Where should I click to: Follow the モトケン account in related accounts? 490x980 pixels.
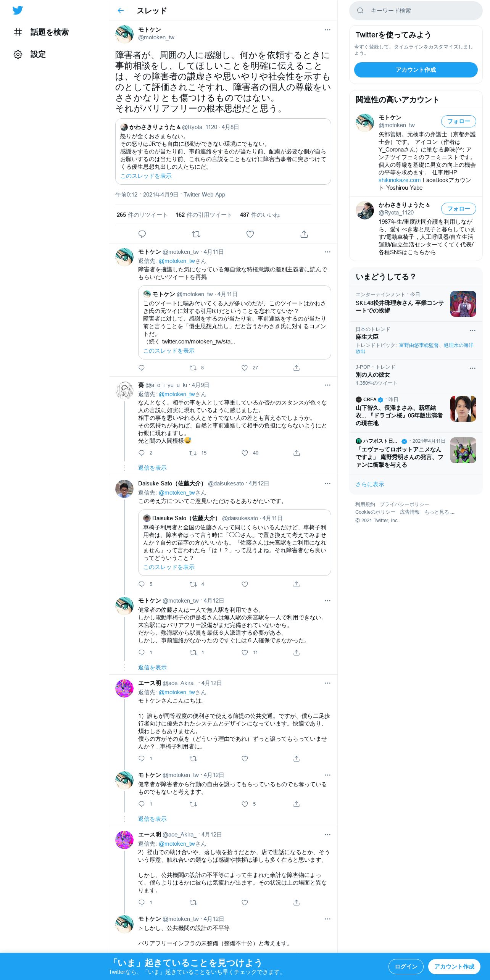pyautogui.click(x=458, y=121)
